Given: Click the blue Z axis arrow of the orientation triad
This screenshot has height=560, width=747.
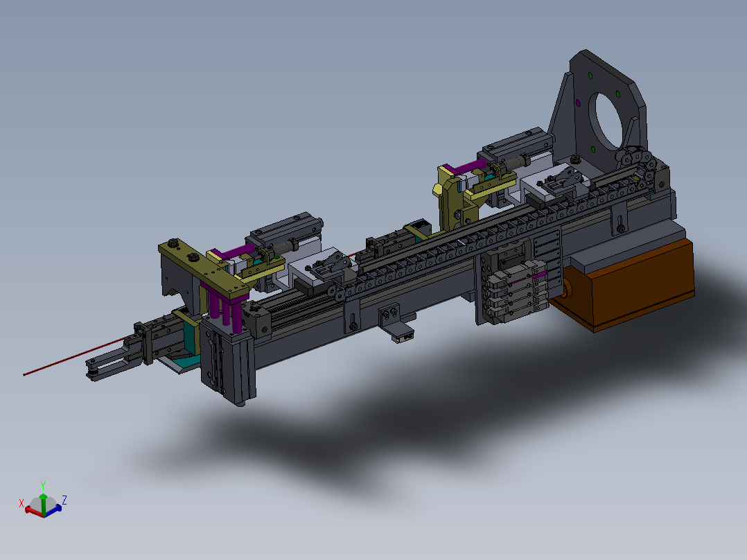Looking at the screenshot, I should pos(53,510).
